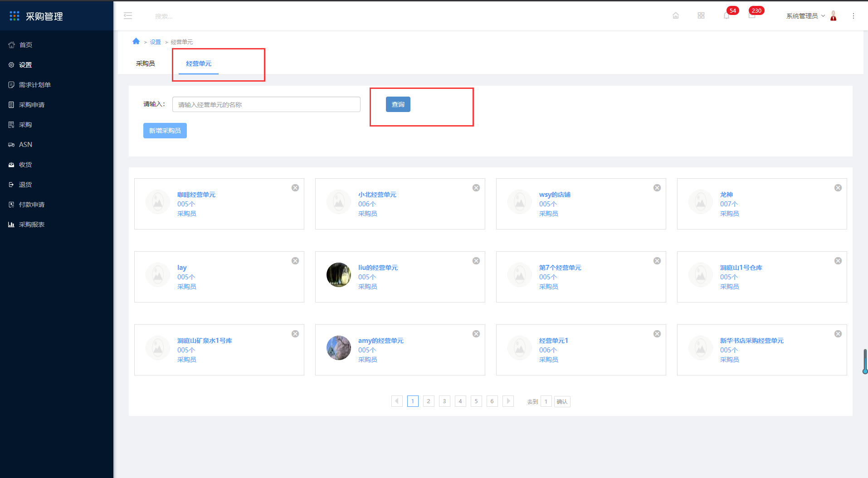868x478 pixels.
Task: Remove the 新华书店采购经营单元 card
Action: pyautogui.click(x=838, y=334)
